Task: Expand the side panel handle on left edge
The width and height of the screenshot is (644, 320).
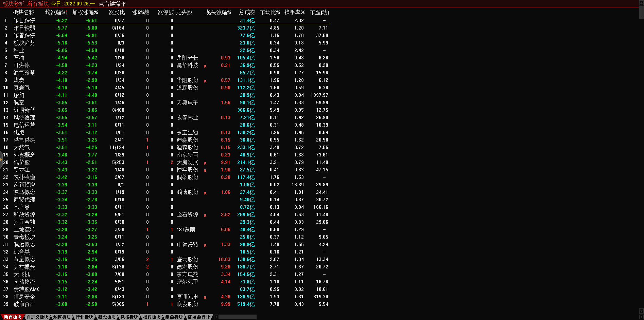Action: [x=1, y=159]
